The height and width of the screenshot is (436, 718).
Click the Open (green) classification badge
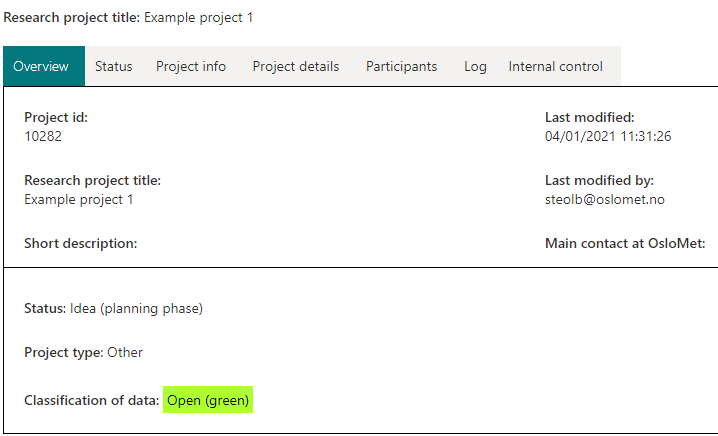pos(208,400)
